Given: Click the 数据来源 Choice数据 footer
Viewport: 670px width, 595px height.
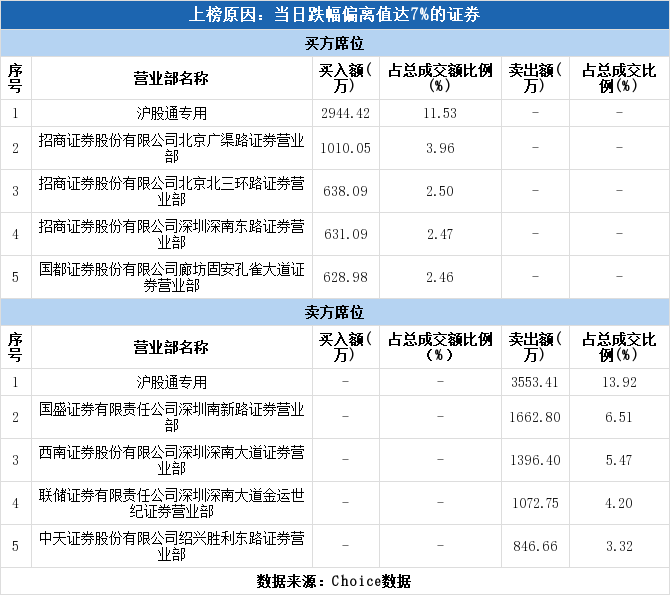Looking at the screenshot, I should click(x=335, y=581).
